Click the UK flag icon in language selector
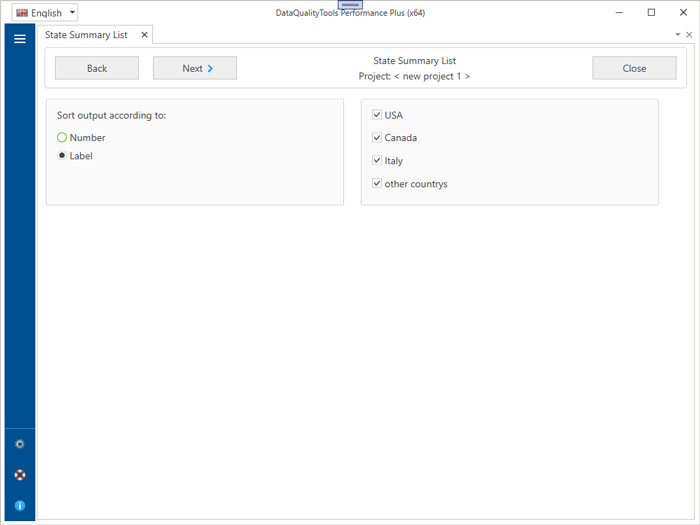700x525 pixels. (x=22, y=13)
